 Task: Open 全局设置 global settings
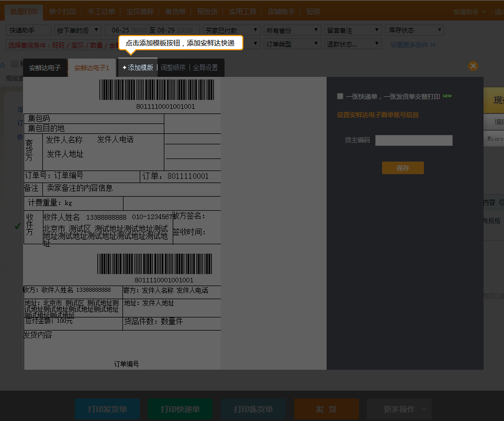pos(205,67)
